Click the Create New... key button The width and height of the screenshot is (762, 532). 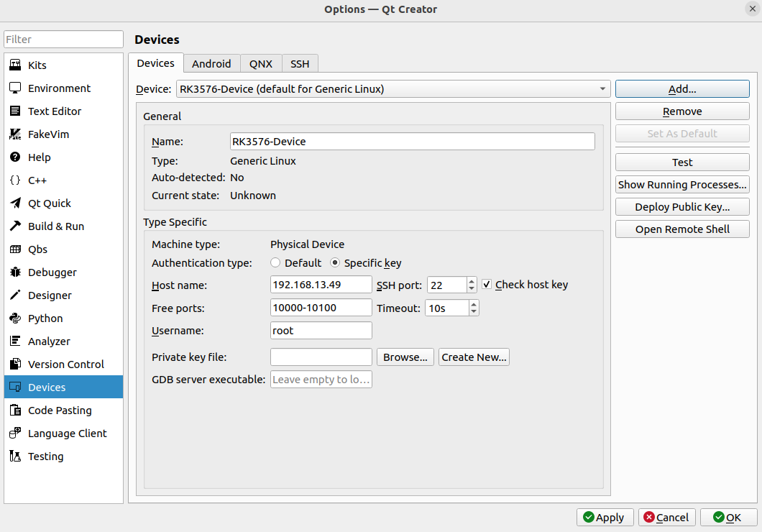tap(474, 357)
